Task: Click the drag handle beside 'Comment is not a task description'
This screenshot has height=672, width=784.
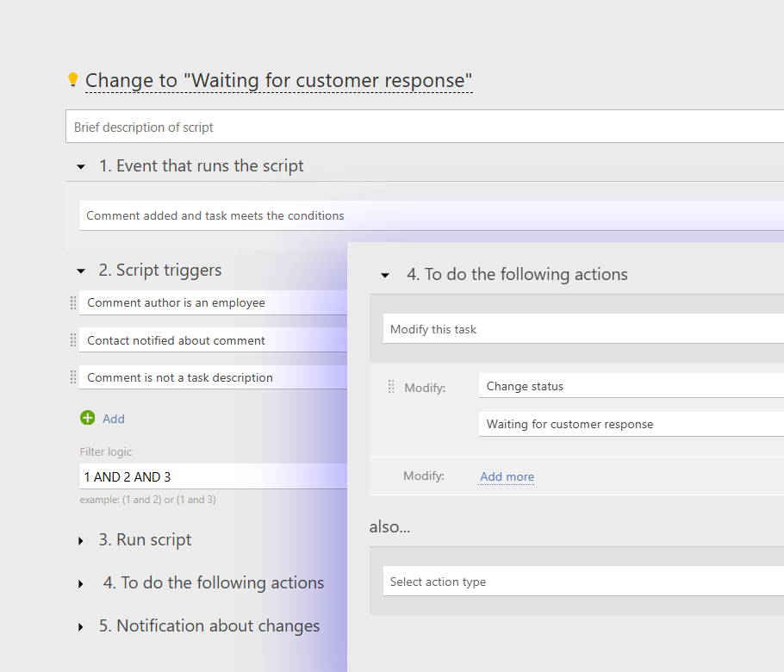Action: coord(73,377)
